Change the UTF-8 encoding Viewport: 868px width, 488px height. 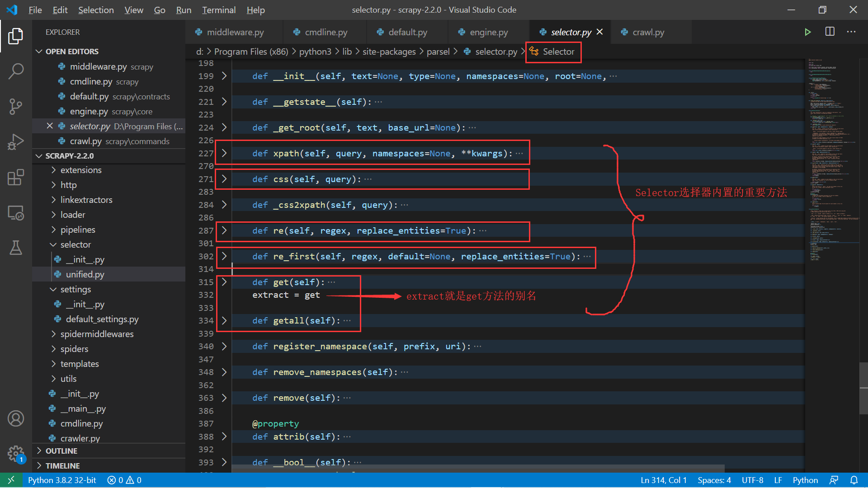click(x=752, y=480)
